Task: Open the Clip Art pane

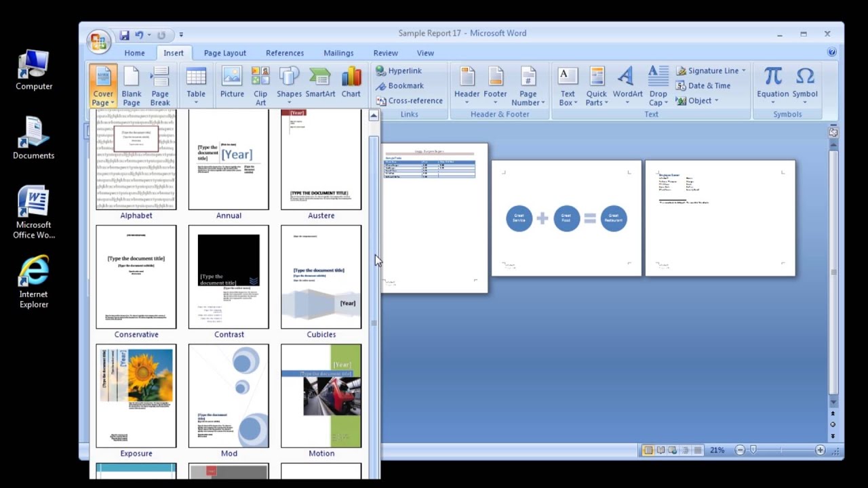Action: click(x=260, y=86)
